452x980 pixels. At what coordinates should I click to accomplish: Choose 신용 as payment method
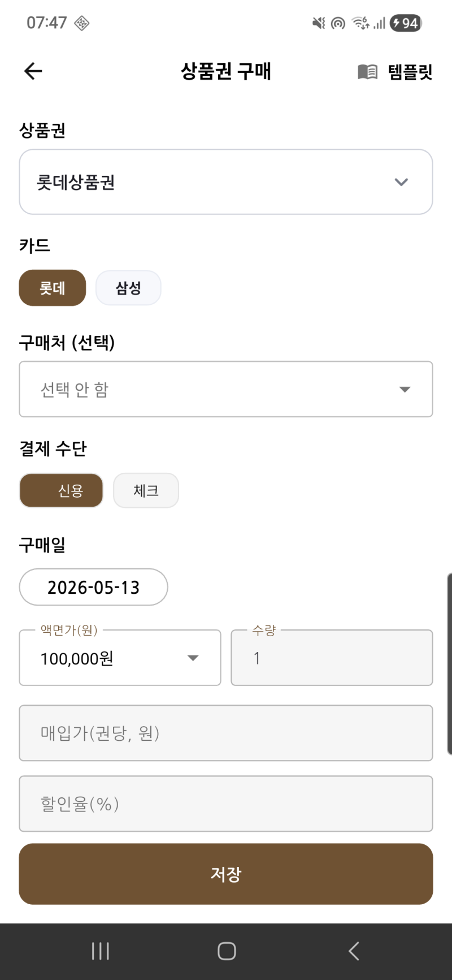(61, 490)
